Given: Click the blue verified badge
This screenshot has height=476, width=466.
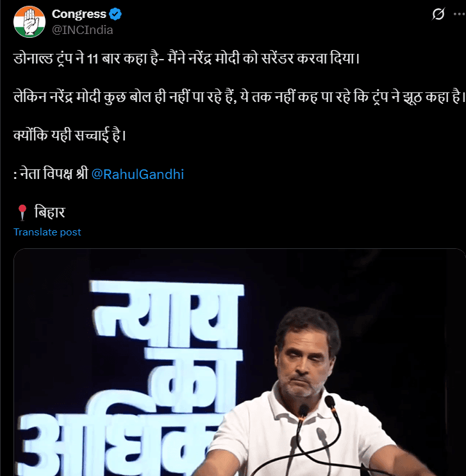Looking at the screenshot, I should (115, 14).
